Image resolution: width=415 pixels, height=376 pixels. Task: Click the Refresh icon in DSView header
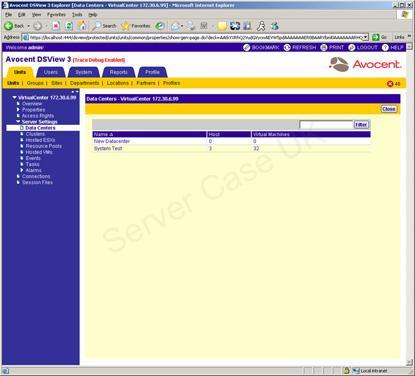(x=287, y=48)
